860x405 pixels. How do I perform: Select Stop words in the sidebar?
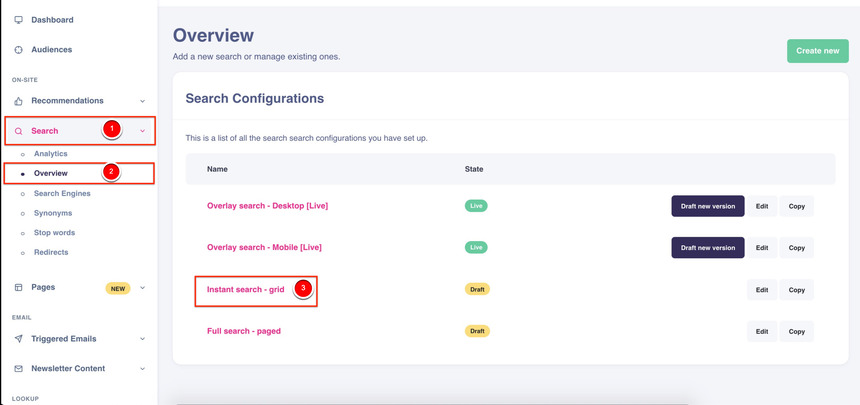(x=54, y=233)
